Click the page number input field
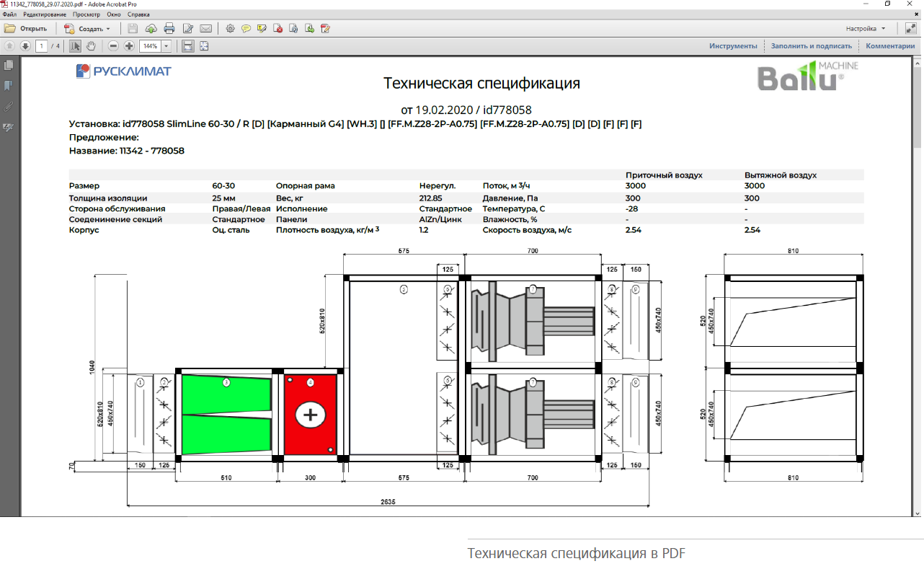 pyautogui.click(x=42, y=46)
